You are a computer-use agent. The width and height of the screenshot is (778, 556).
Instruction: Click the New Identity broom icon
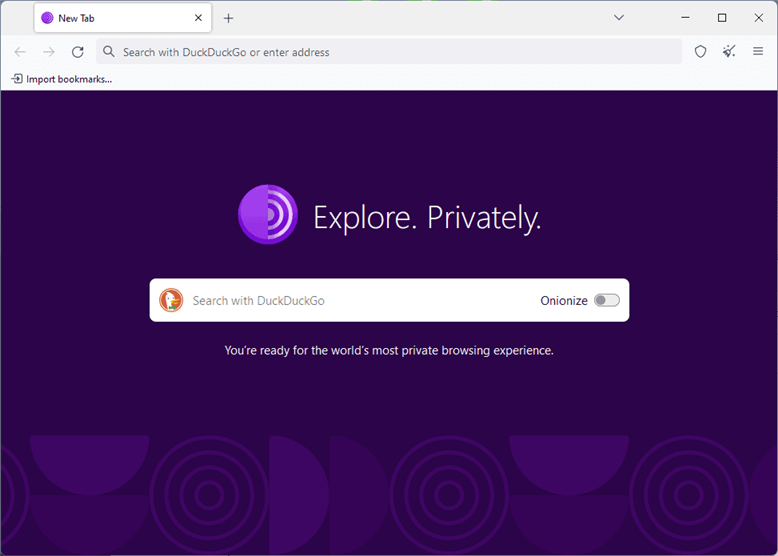(729, 52)
